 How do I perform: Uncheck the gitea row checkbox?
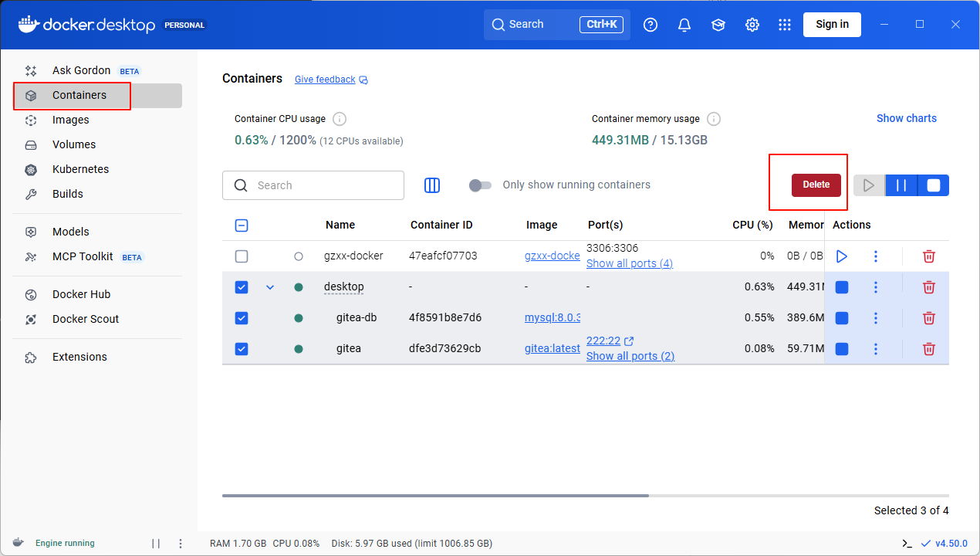point(242,348)
